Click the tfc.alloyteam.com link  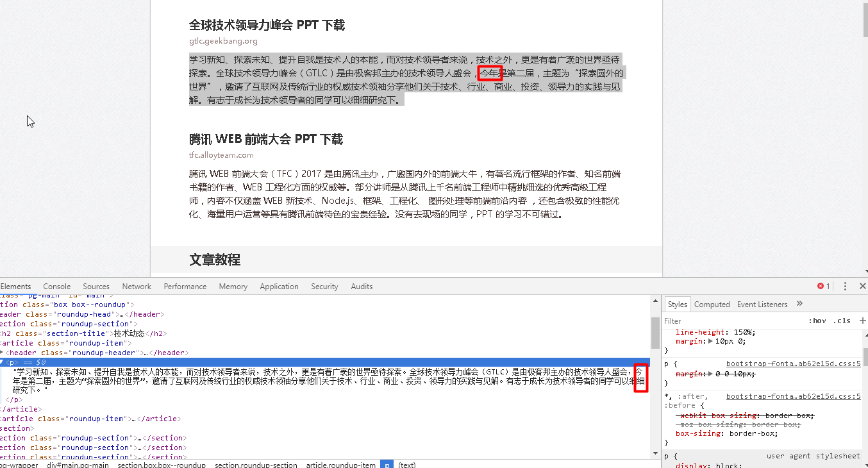(x=221, y=155)
